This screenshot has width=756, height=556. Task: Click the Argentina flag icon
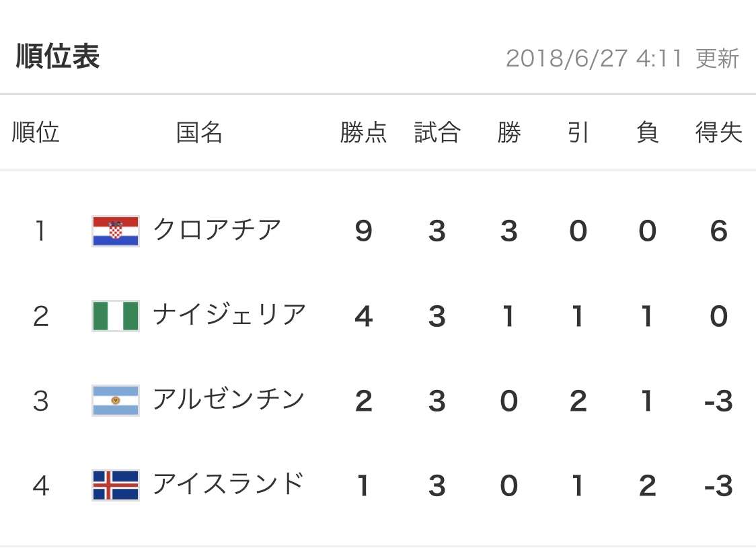116,401
